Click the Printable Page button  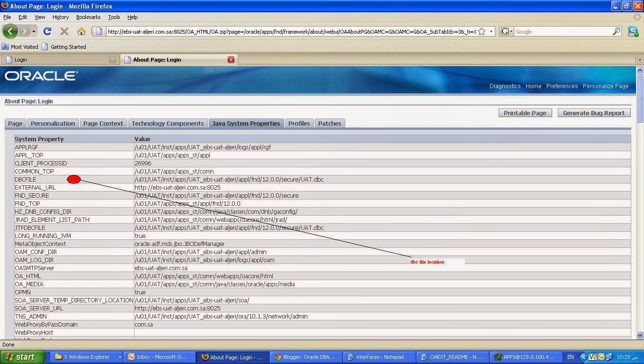coord(525,113)
